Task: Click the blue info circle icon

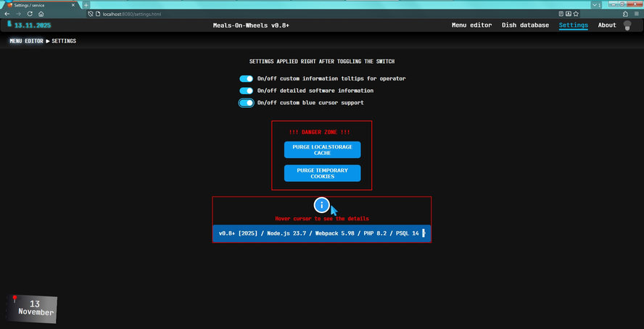Action: tap(323, 205)
